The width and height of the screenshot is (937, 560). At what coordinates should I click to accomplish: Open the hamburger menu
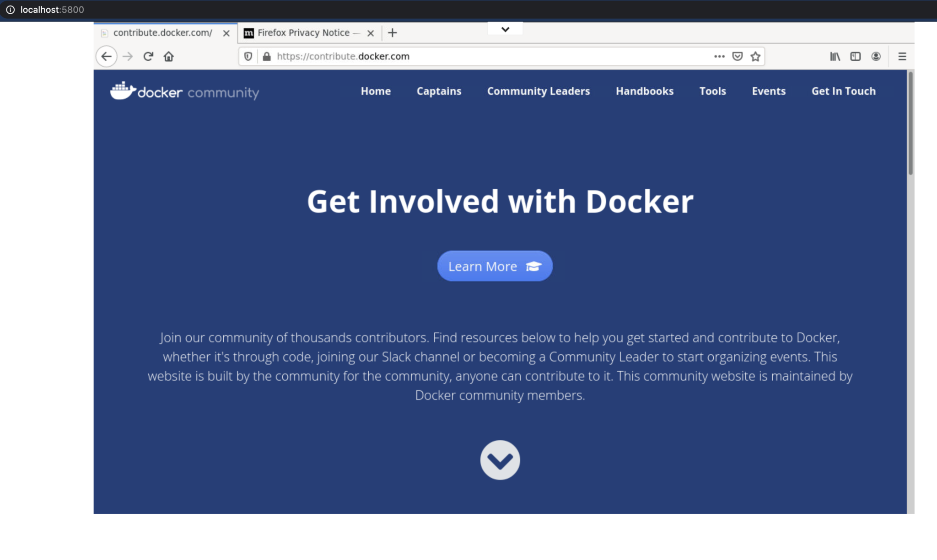point(902,56)
